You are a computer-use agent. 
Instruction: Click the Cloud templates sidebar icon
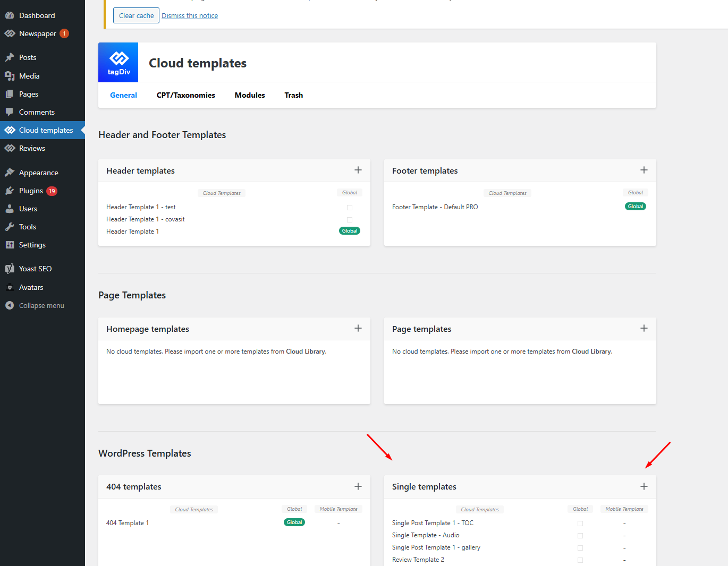[x=10, y=130]
